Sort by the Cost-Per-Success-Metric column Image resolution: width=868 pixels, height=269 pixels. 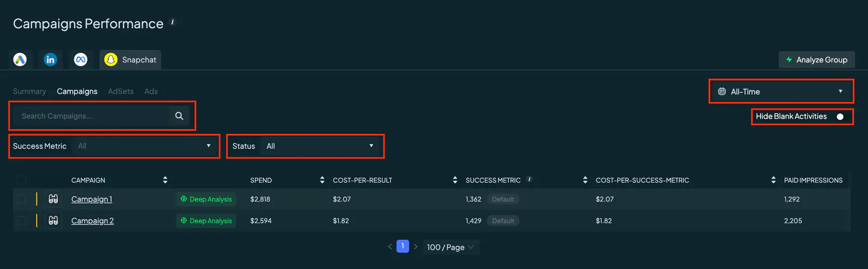(x=773, y=180)
